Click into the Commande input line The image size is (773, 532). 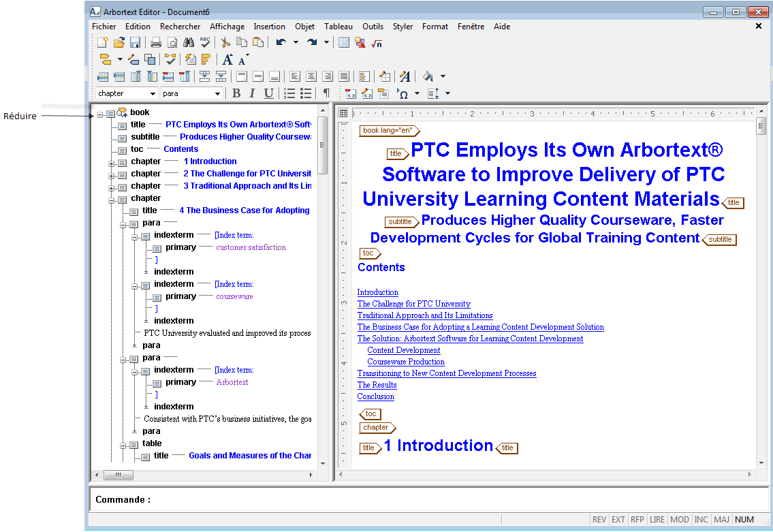click(x=428, y=499)
